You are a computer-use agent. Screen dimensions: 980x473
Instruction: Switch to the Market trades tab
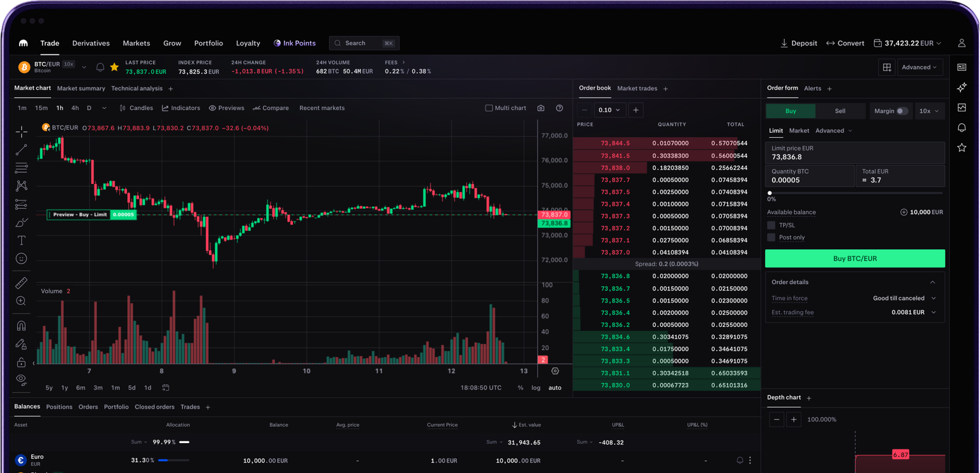(637, 89)
